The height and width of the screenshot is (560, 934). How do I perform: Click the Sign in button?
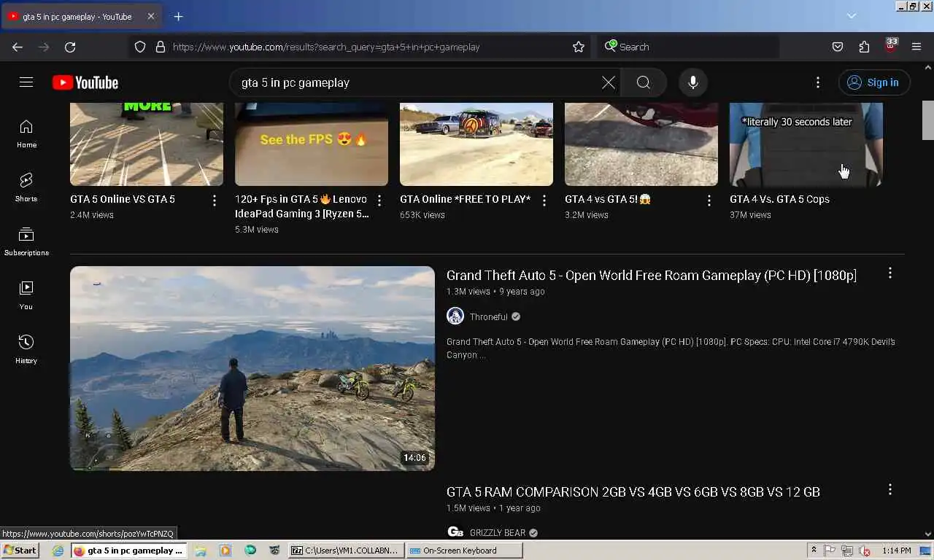click(x=874, y=82)
